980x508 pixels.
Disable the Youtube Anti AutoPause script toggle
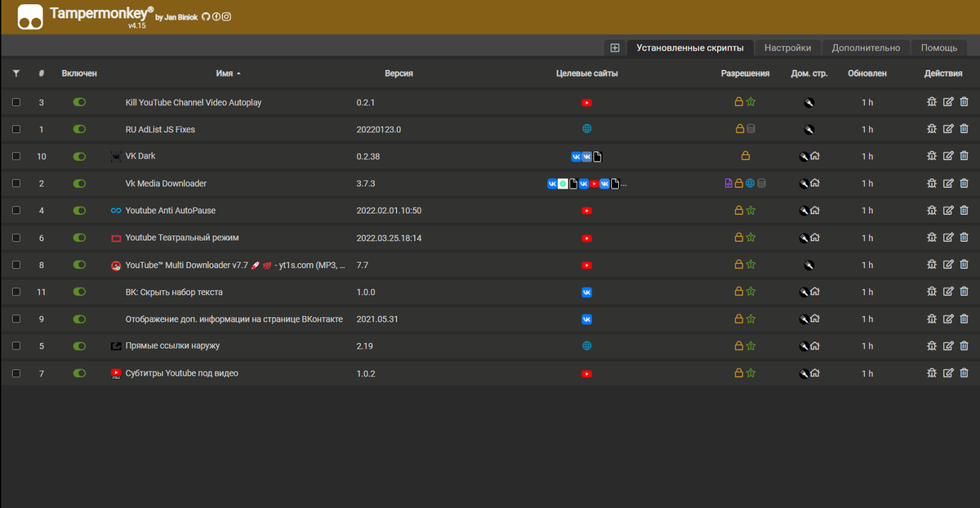pos(79,210)
